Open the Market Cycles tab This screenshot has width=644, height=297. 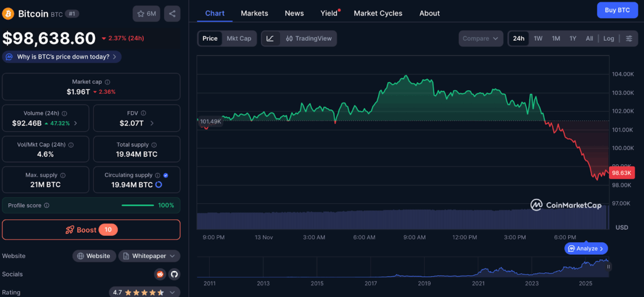(x=378, y=13)
